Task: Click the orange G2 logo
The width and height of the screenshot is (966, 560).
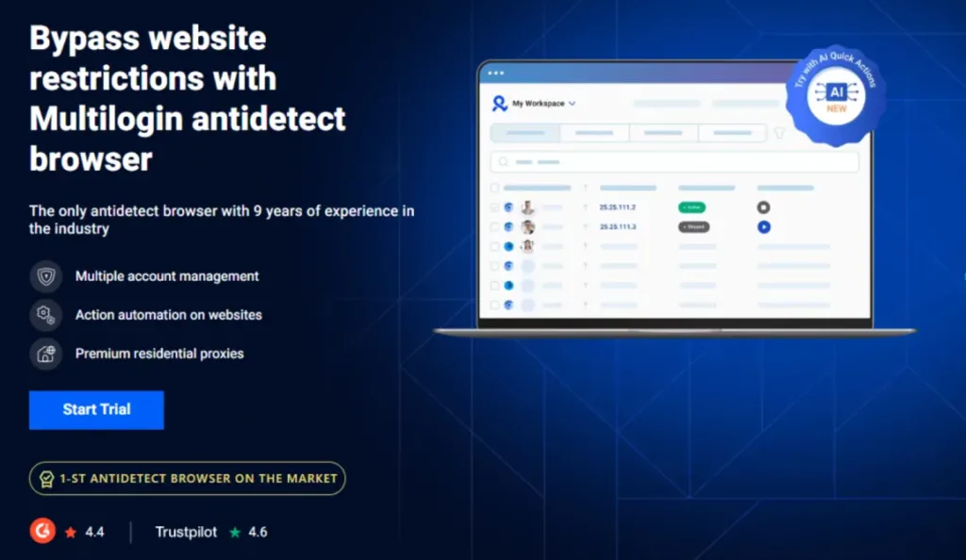Action: (42, 532)
